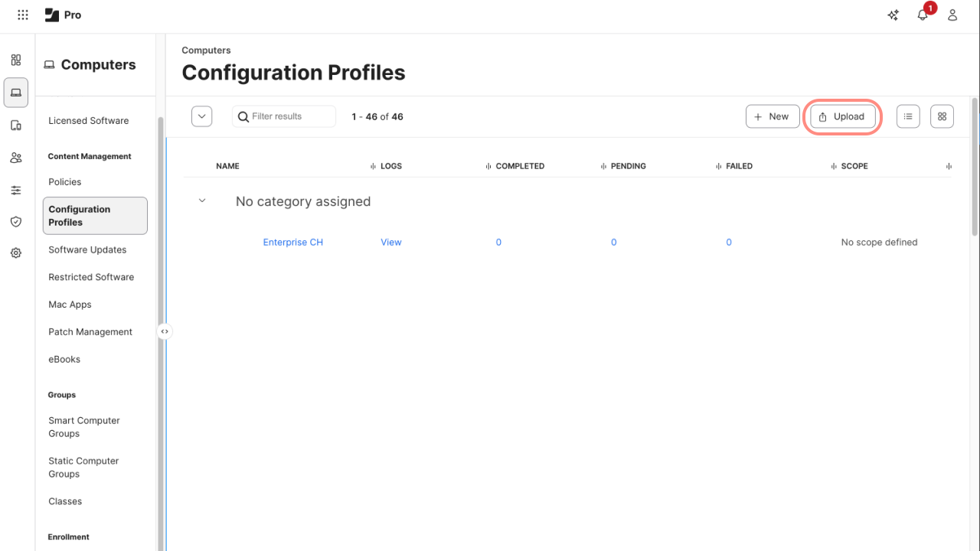Collapse the No category assigned group
980x551 pixels.
pyautogui.click(x=202, y=201)
